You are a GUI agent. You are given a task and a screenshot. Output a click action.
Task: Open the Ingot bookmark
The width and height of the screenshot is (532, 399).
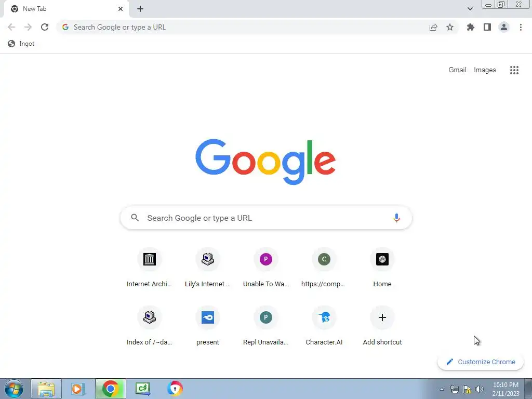[x=21, y=44]
